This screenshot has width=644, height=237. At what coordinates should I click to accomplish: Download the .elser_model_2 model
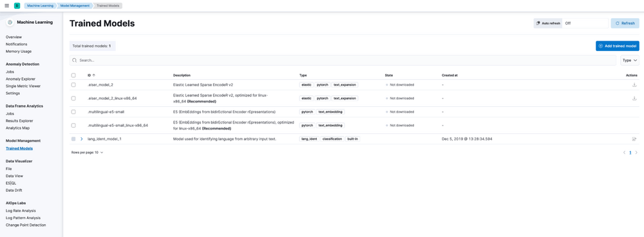point(634,84)
